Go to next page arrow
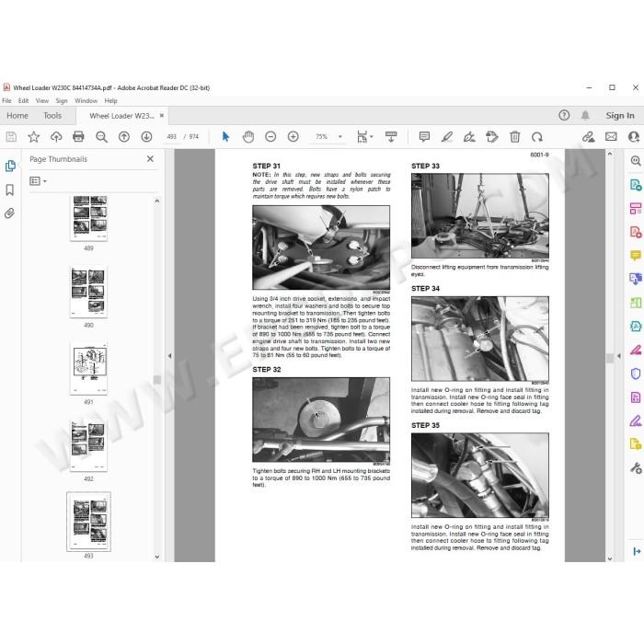Viewport: 644px width, 644px height. [146, 137]
